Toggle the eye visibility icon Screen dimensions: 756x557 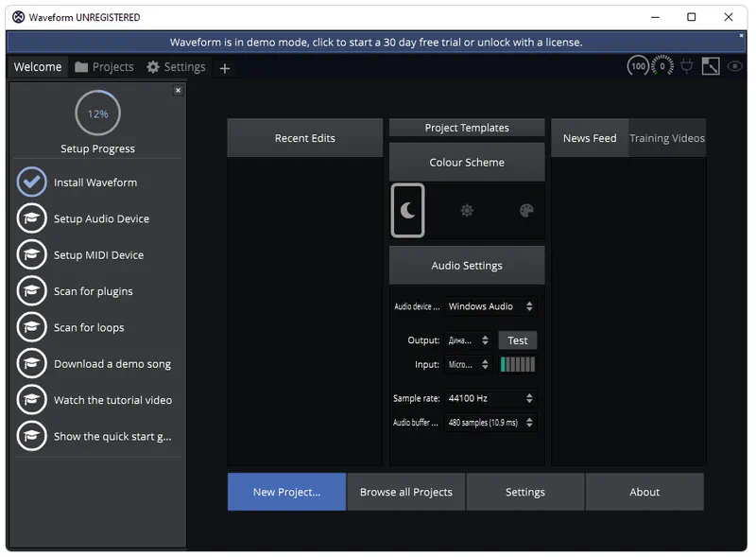734,66
